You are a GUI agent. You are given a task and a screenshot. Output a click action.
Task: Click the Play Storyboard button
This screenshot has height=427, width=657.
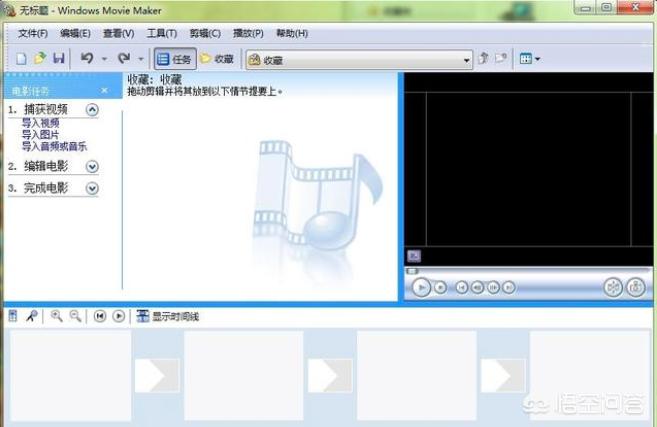[x=119, y=316]
